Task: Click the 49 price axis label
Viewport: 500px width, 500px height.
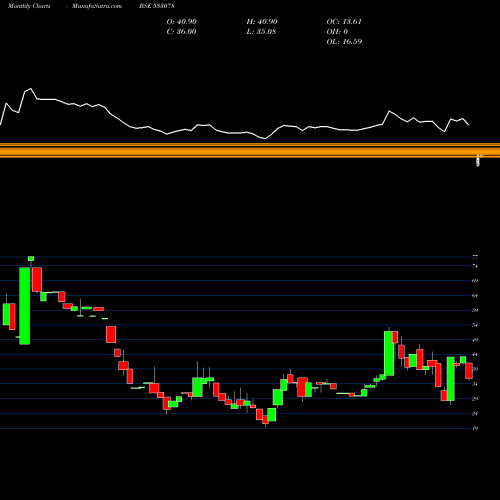Action: [475, 340]
